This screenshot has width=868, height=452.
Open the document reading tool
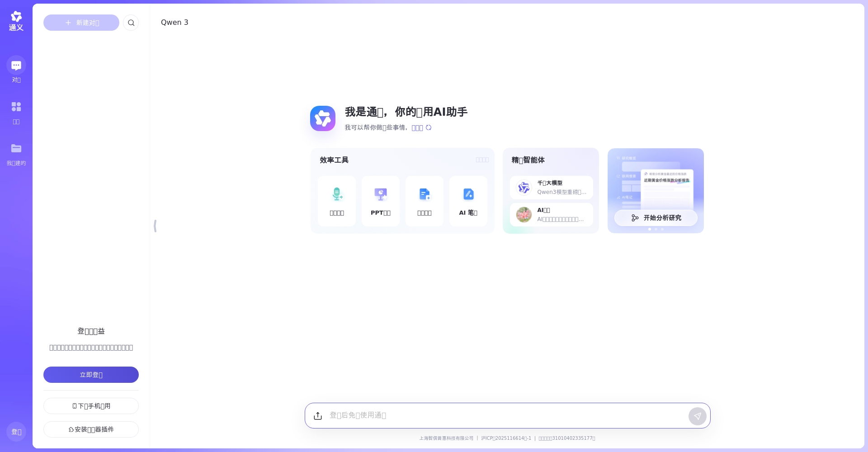coord(425,201)
